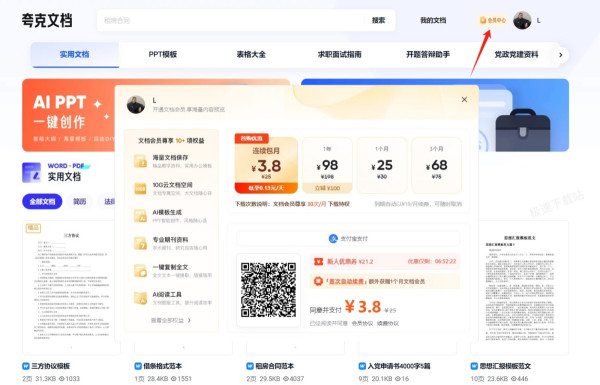Click the user avatar in header

[x=522, y=20]
